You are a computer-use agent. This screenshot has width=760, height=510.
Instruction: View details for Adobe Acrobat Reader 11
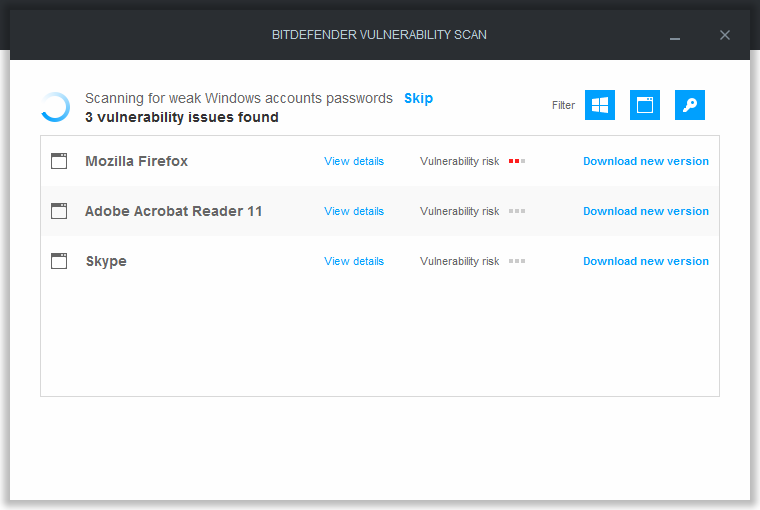[354, 211]
